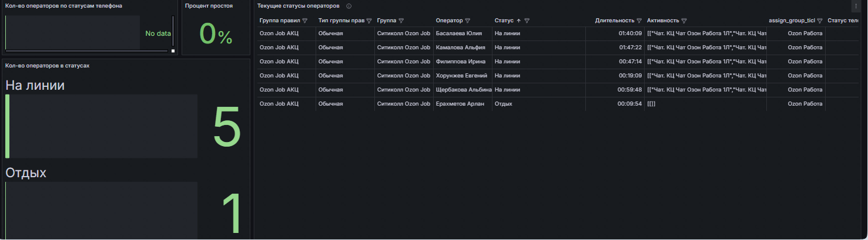Open filter for Активность column
The height and width of the screenshot is (240, 868).
click(684, 21)
